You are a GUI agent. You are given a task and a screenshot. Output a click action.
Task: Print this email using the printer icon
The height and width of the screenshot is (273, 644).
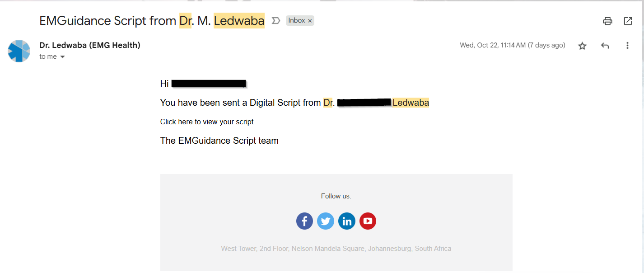pos(607,21)
